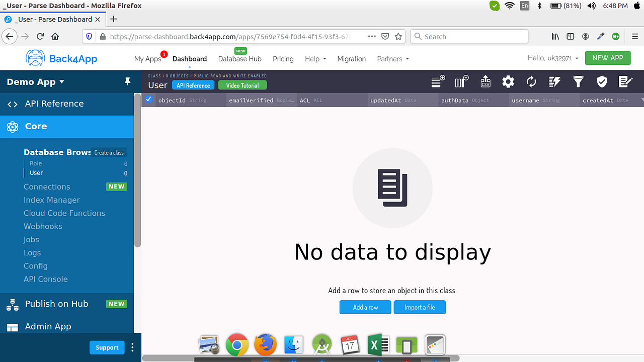The image size is (644, 362).
Task: Open the Partners dropdown menu
Action: (393, 59)
